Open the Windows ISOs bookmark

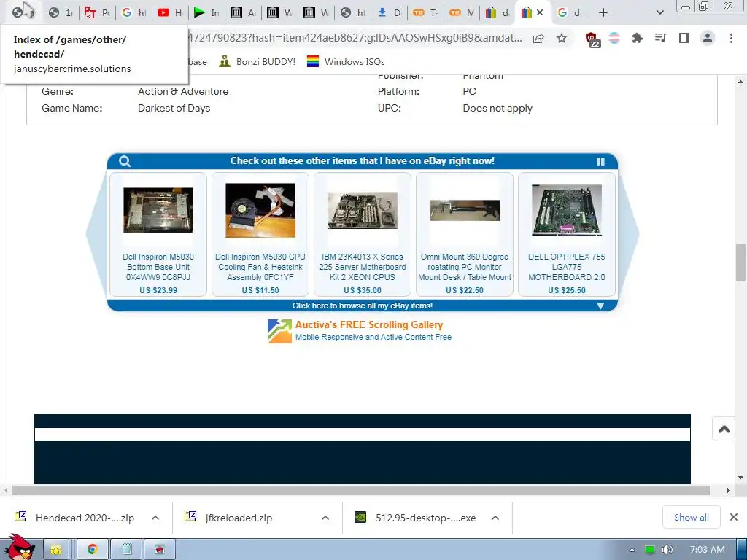click(345, 61)
